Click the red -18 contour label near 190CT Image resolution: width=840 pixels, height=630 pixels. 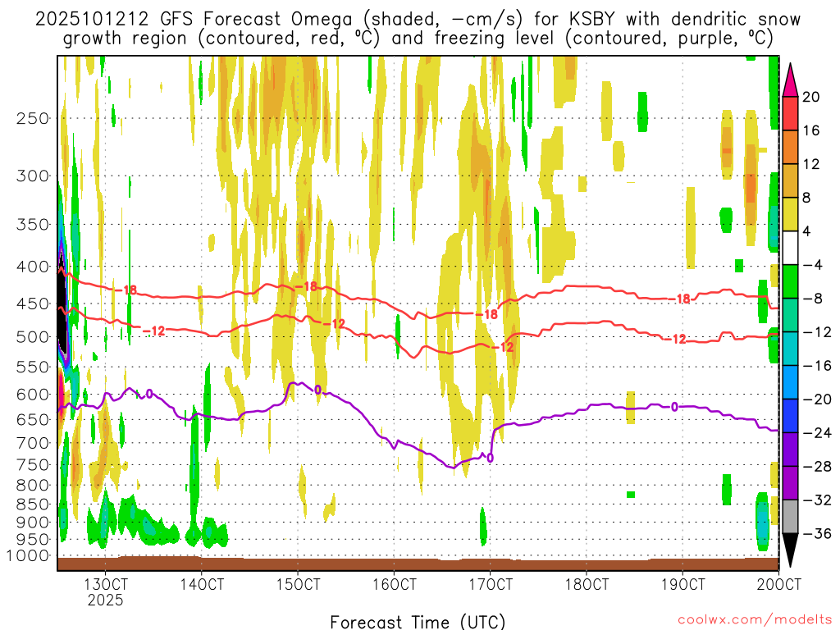point(678,299)
